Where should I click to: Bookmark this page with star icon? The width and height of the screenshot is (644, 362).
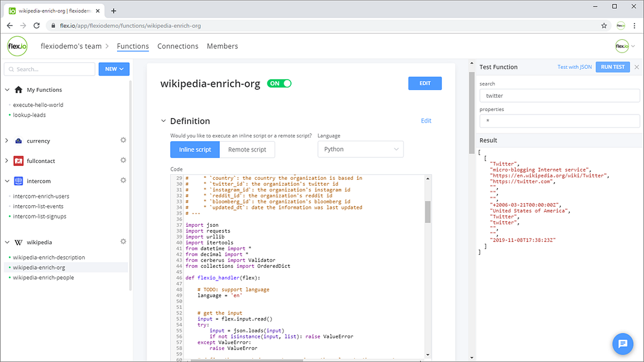[604, 25]
